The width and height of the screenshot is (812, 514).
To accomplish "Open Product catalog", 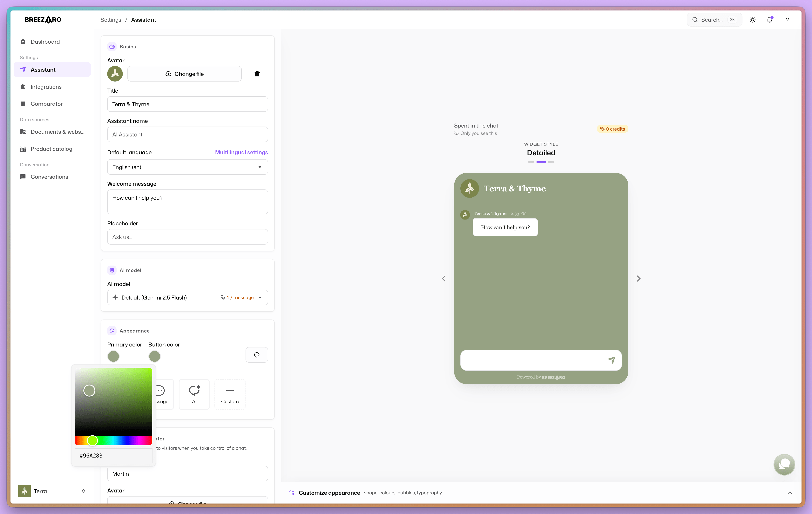I will coord(52,149).
